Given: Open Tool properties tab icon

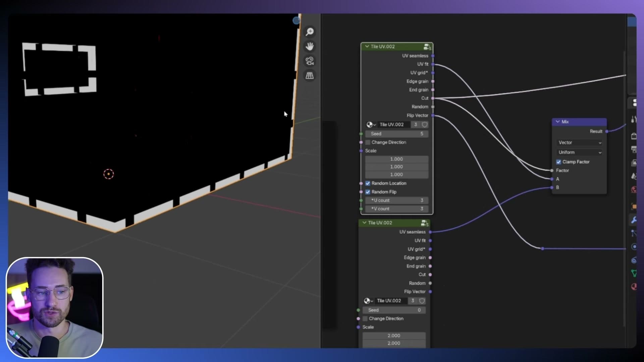Looking at the screenshot, I should (x=634, y=119).
